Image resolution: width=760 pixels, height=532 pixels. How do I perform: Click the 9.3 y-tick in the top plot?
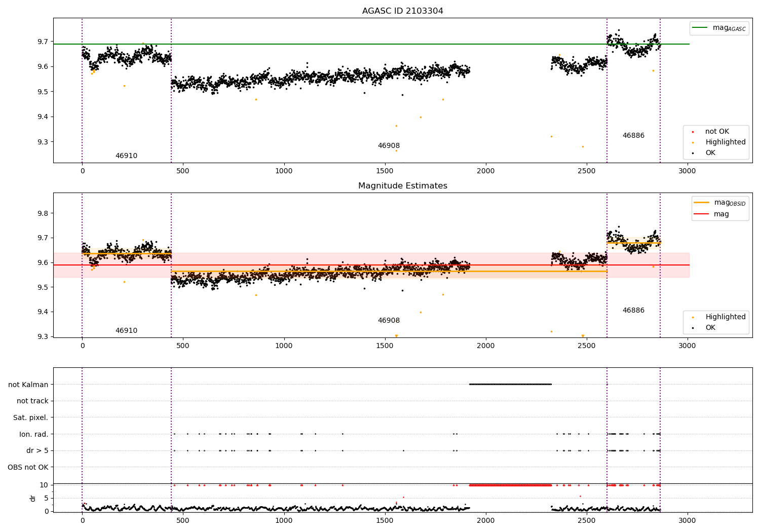[x=42, y=142]
